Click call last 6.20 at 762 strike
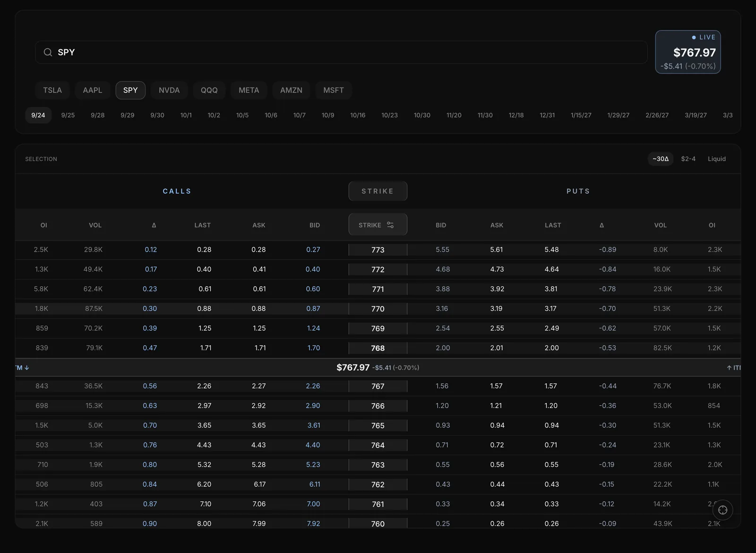 click(x=204, y=485)
